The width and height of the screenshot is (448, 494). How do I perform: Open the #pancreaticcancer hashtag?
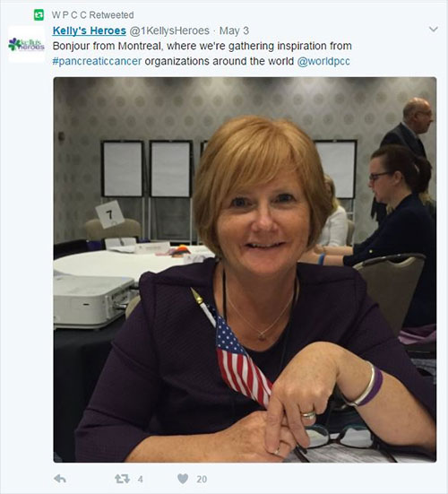[97, 61]
